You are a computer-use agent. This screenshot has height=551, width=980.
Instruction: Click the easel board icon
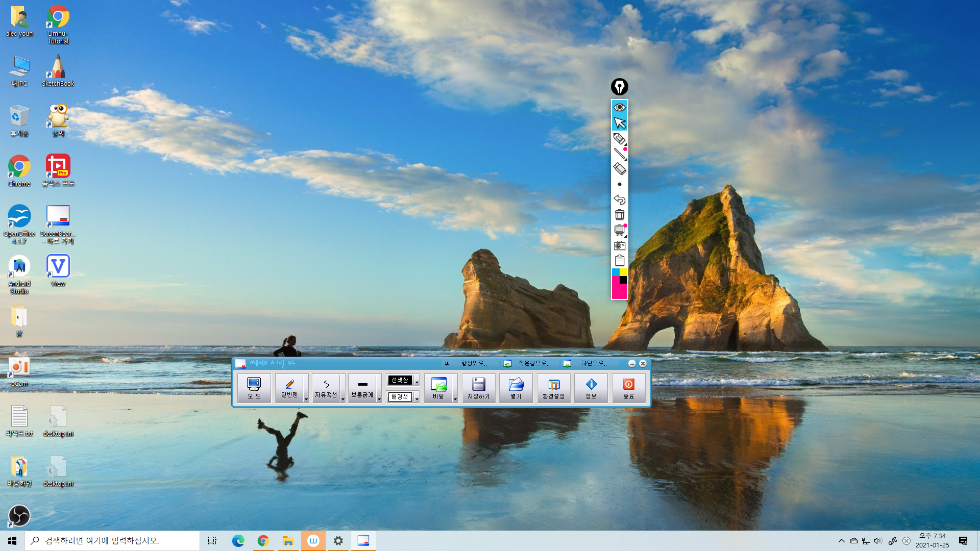(x=619, y=230)
